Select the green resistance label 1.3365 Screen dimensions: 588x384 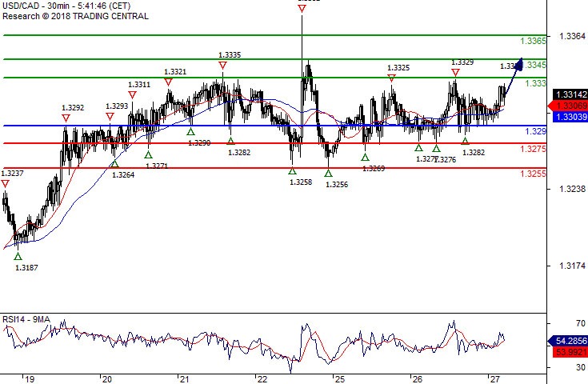tap(533, 41)
